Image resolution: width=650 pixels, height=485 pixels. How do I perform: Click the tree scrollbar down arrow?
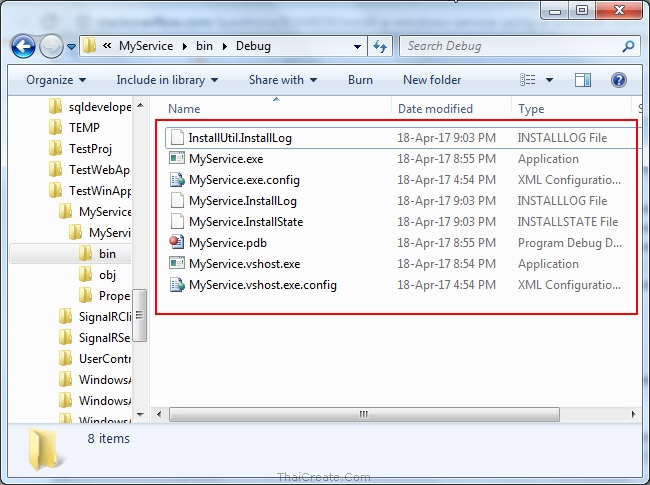click(x=140, y=414)
